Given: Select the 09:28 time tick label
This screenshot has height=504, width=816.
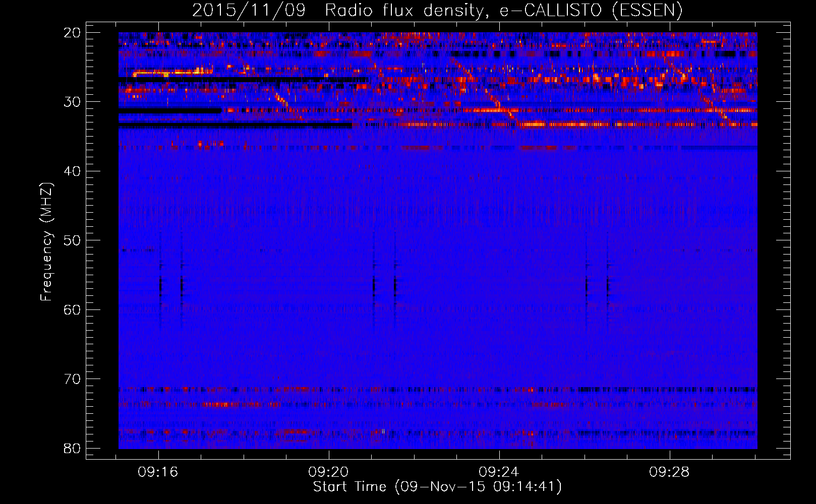Looking at the screenshot, I should tap(669, 472).
